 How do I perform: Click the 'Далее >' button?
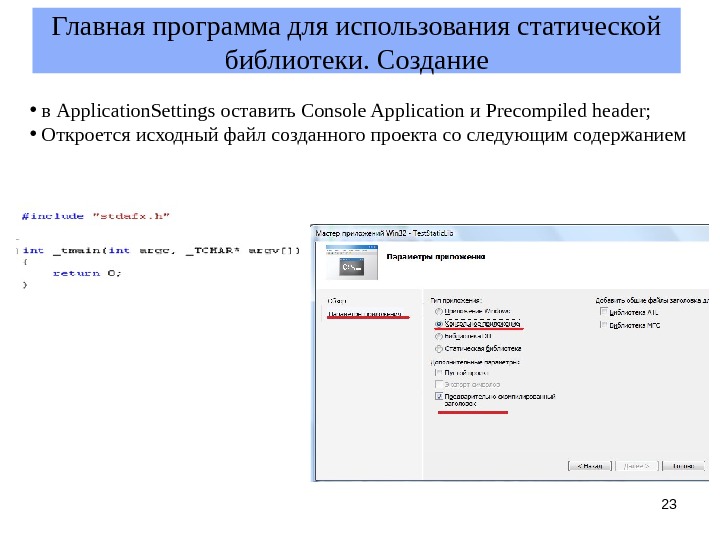[x=636, y=466]
